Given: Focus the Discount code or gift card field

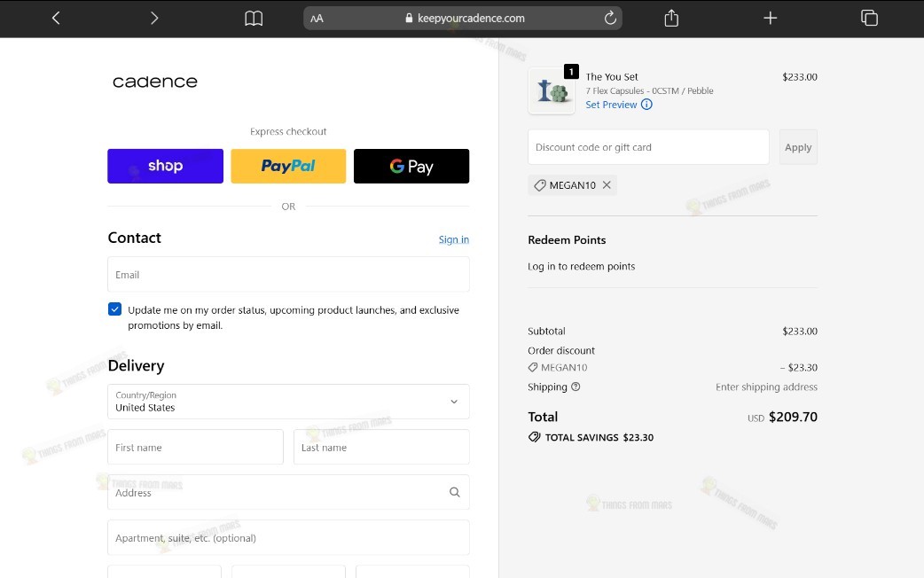Looking at the screenshot, I should [648, 147].
